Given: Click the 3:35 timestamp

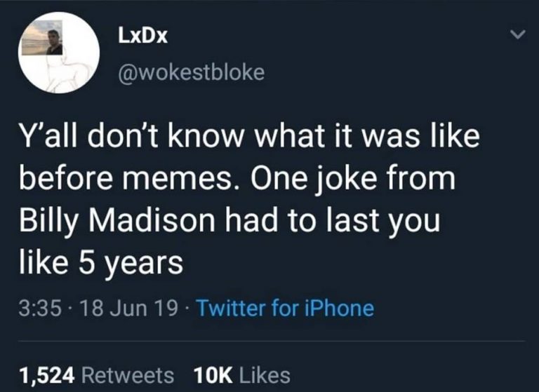Looking at the screenshot, I should 41,307.
